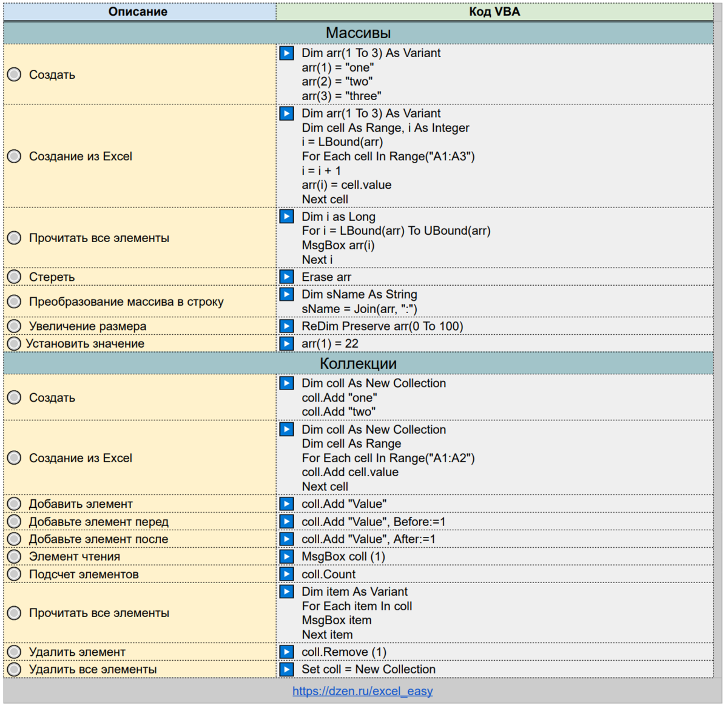Image resolution: width=728 pixels, height=708 pixels.
Task: Click code line 'Dim cell As Range, i As Integer'
Action: (385, 128)
